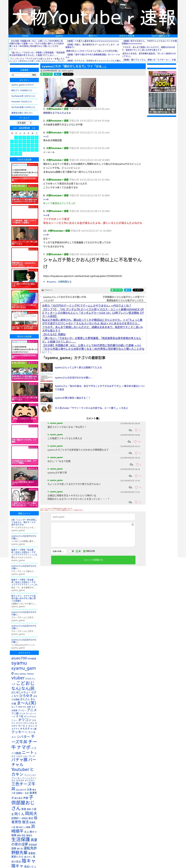Image resolution: width=186 pixels, height=868 pixels.
Task: Click 検索 search button
Action: pyautogui.click(x=34, y=75)
